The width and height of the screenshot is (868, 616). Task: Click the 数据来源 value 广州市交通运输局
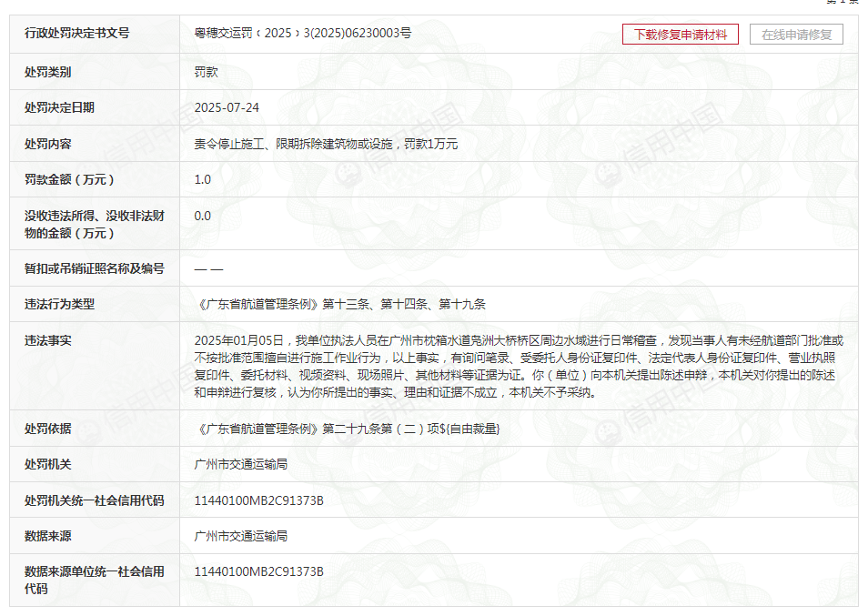pyautogui.click(x=241, y=536)
